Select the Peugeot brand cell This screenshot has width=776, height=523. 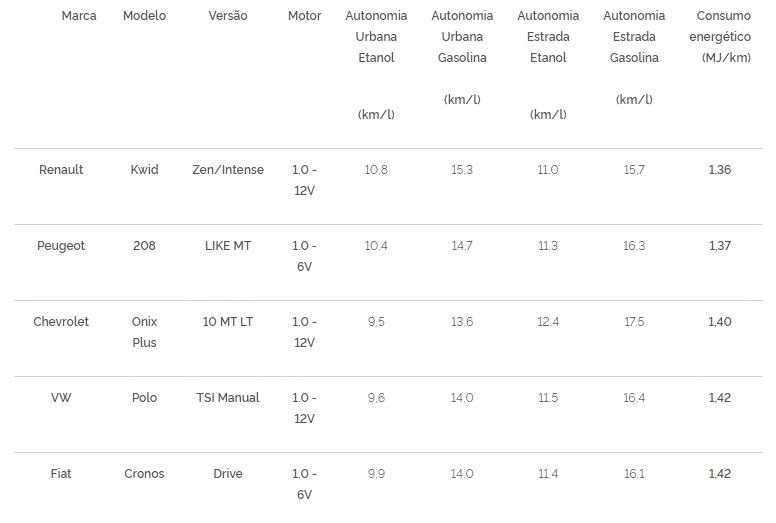[61, 246]
